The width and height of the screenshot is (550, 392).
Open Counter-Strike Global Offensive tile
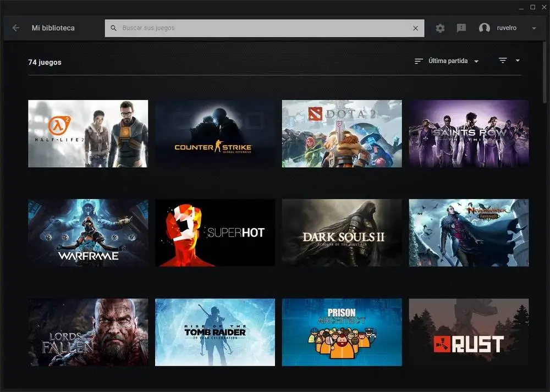[x=215, y=134]
